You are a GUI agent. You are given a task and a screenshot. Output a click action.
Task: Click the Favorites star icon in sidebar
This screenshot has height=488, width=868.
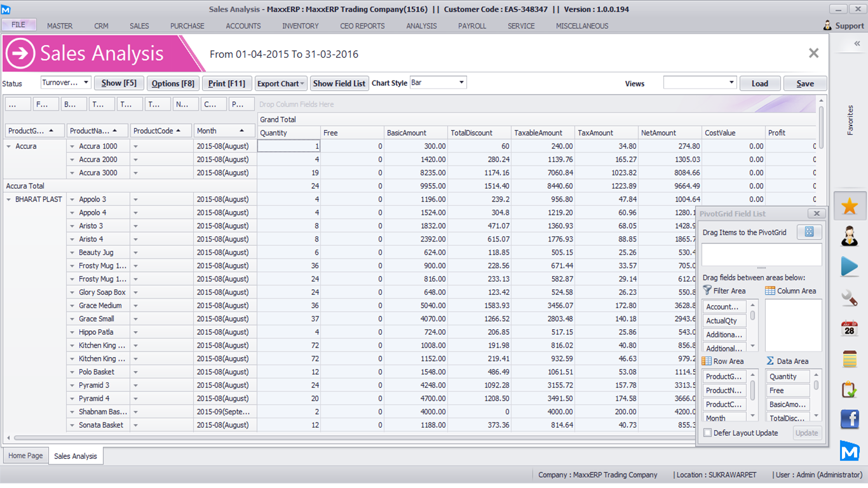[850, 206]
